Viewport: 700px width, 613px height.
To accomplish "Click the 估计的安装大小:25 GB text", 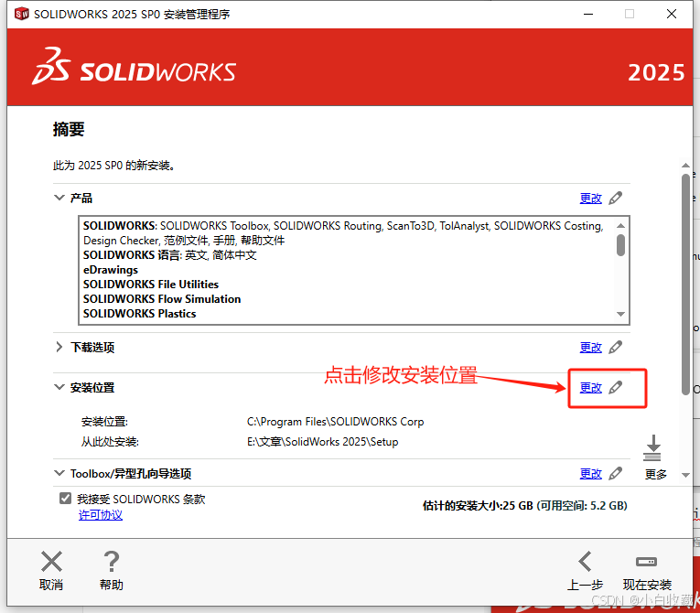I will point(478,505).
